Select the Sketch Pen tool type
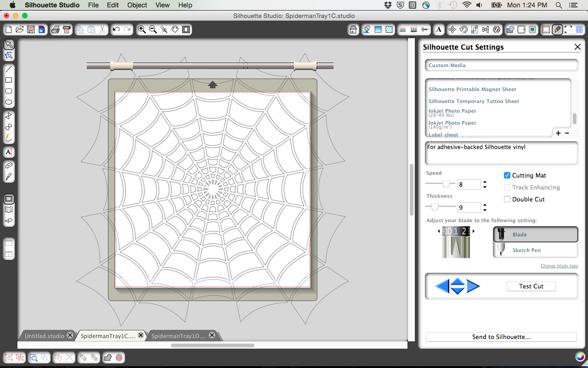The height and width of the screenshot is (368, 588). 536,250
